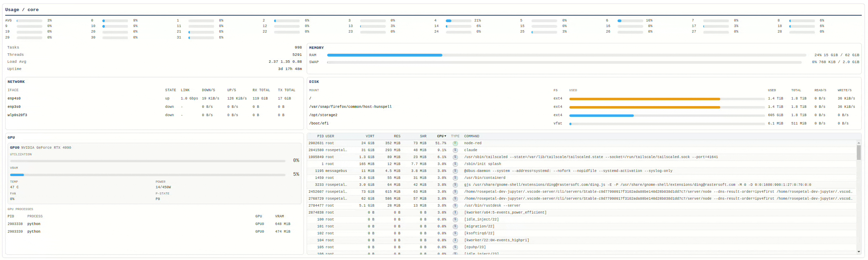Click the I badge for kworker/22:0H-events_highpri
The image size is (868, 260).
coord(455,240)
